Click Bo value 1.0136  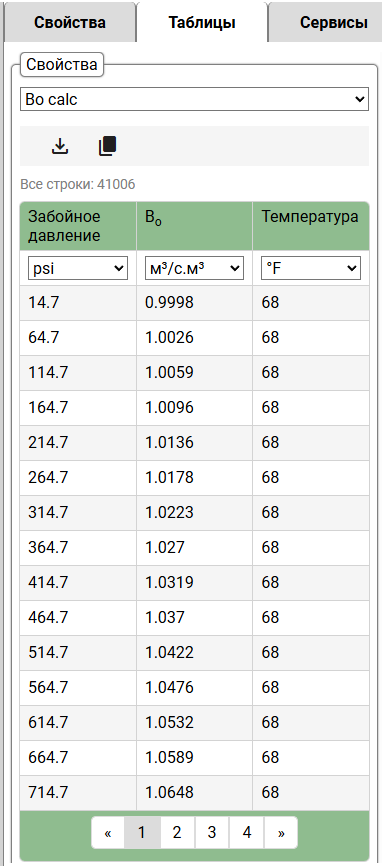[194, 442]
